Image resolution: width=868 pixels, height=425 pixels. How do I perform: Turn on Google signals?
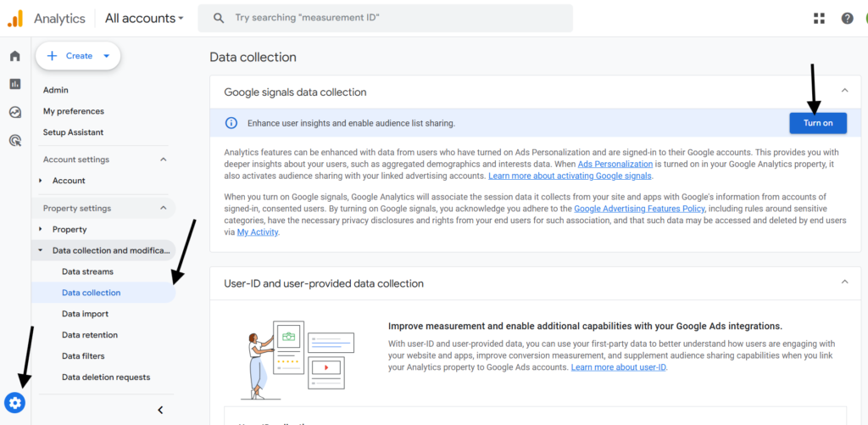point(818,123)
